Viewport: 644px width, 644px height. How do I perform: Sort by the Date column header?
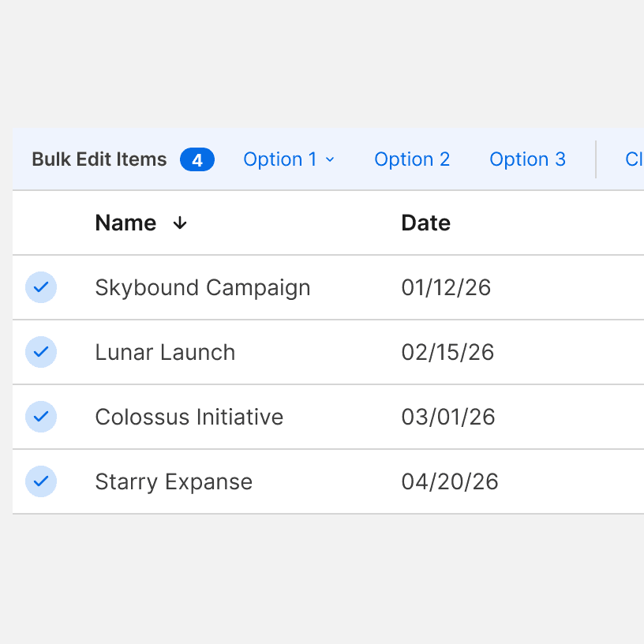pyautogui.click(x=425, y=223)
